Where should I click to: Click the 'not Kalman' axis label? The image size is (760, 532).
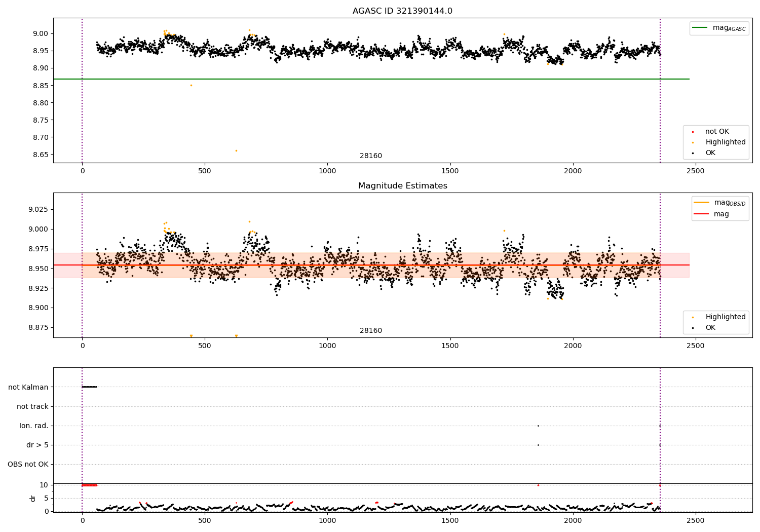point(28,387)
